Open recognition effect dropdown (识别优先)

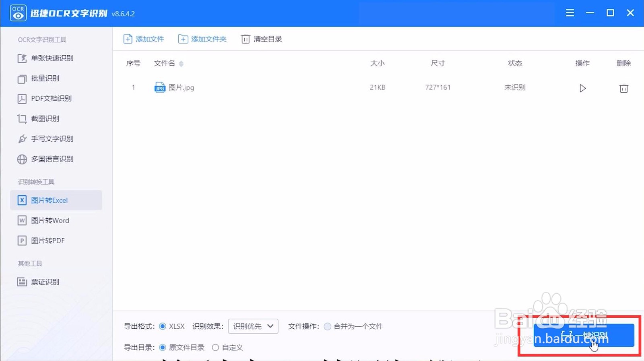click(x=253, y=326)
